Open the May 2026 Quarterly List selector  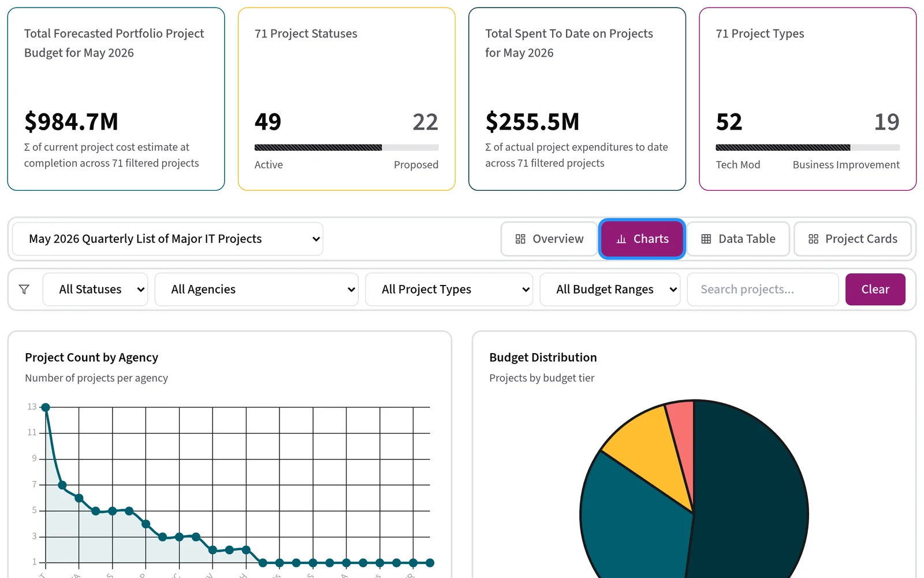(x=167, y=239)
